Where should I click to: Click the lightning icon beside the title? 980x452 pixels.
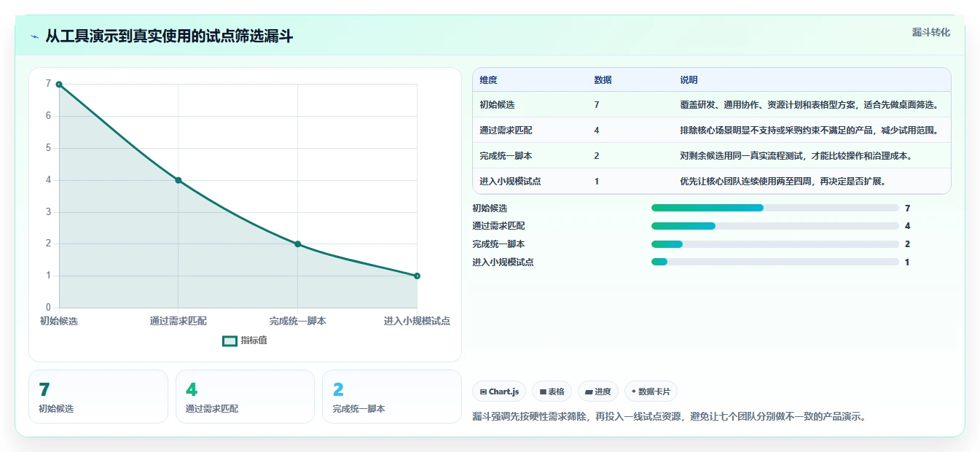34,36
